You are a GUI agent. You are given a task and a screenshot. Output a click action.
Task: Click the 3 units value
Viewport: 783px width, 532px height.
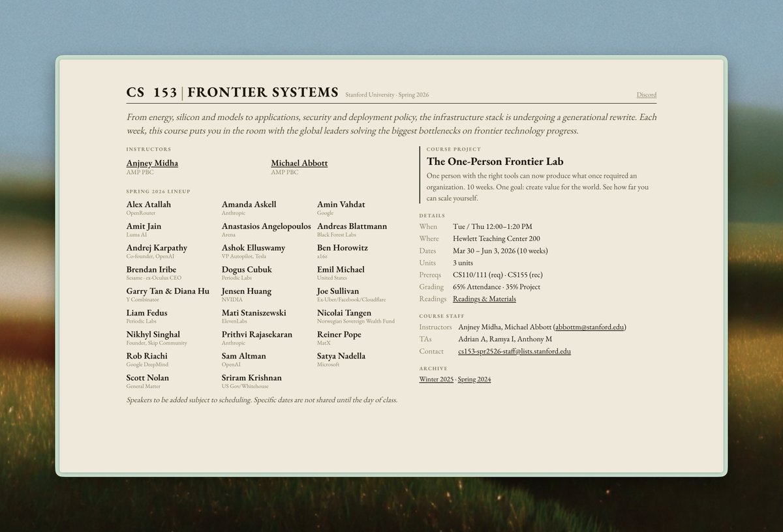pos(465,263)
